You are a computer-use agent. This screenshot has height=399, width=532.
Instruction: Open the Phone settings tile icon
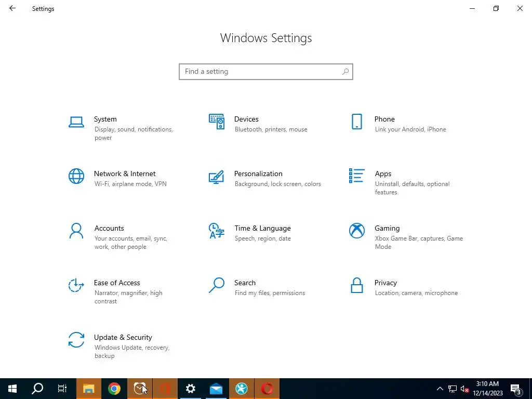coord(356,122)
